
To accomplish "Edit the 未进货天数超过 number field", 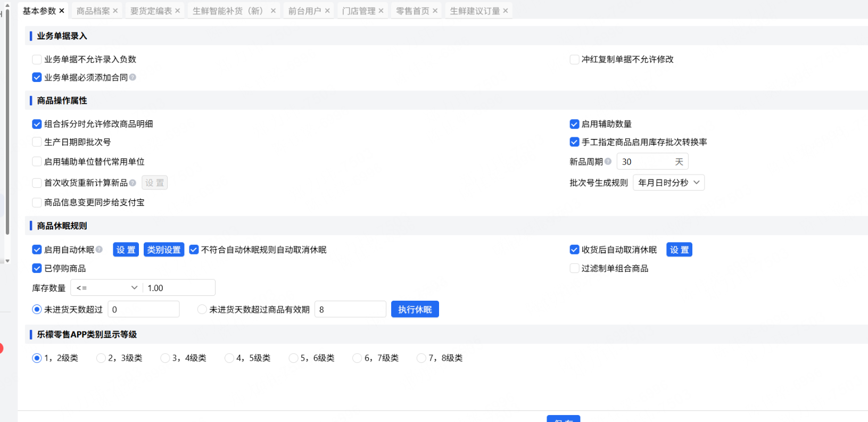I will (x=144, y=309).
